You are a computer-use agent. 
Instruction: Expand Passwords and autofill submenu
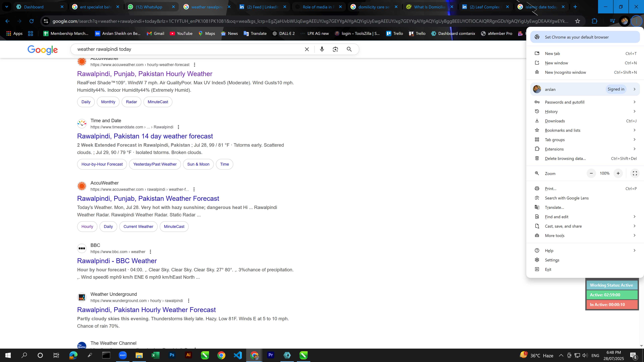pos(585,102)
